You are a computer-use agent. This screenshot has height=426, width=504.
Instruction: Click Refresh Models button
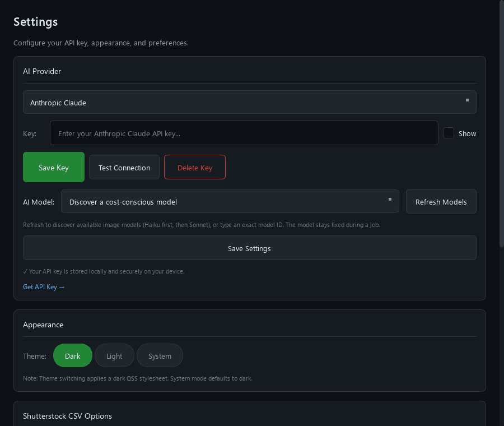(x=441, y=201)
